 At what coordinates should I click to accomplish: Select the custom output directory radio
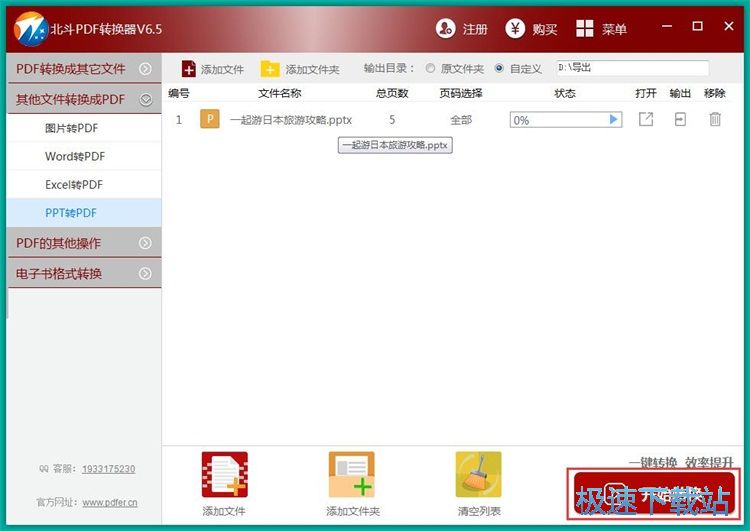499,68
